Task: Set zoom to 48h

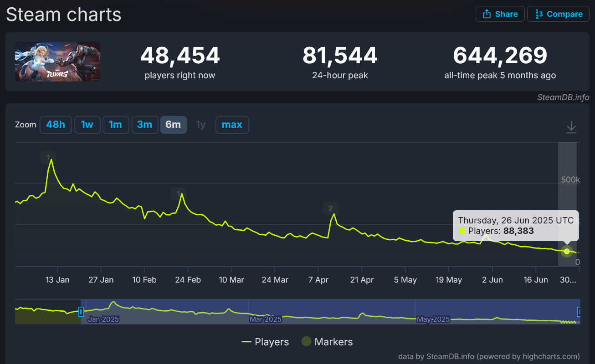Action: 56,125
